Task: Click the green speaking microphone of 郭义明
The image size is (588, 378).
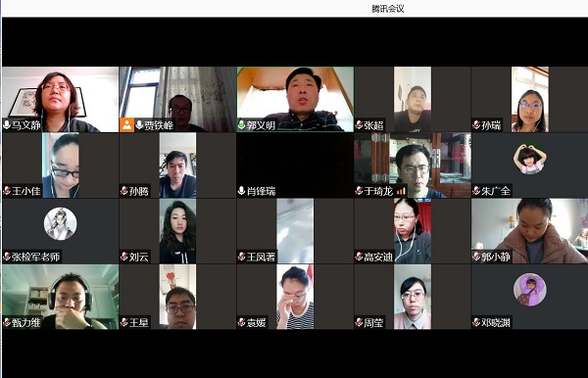Action: click(241, 124)
